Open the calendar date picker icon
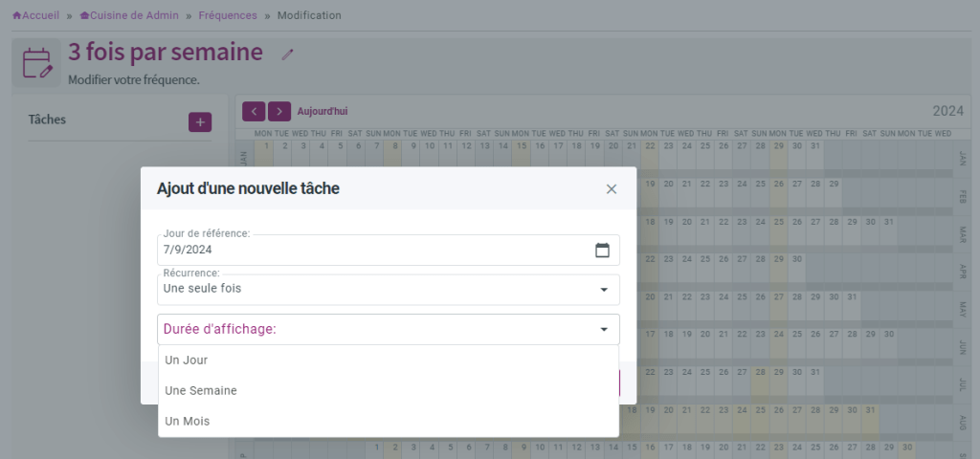Image resolution: width=980 pixels, height=459 pixels. [602, 251]
